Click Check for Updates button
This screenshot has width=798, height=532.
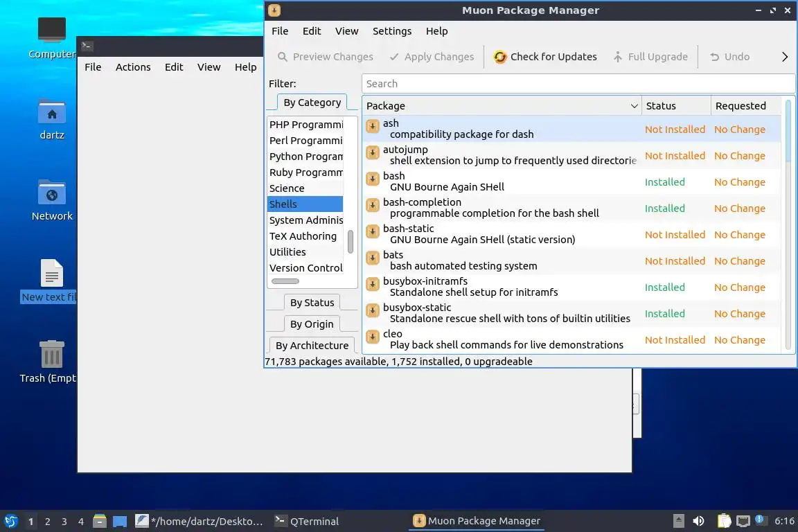(x=545, y=57)
